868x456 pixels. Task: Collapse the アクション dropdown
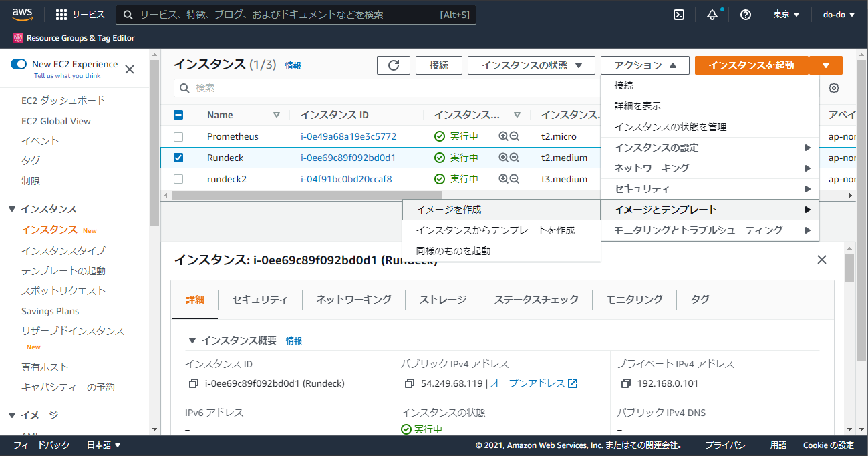pyautogui.click(x=645, y=65)
